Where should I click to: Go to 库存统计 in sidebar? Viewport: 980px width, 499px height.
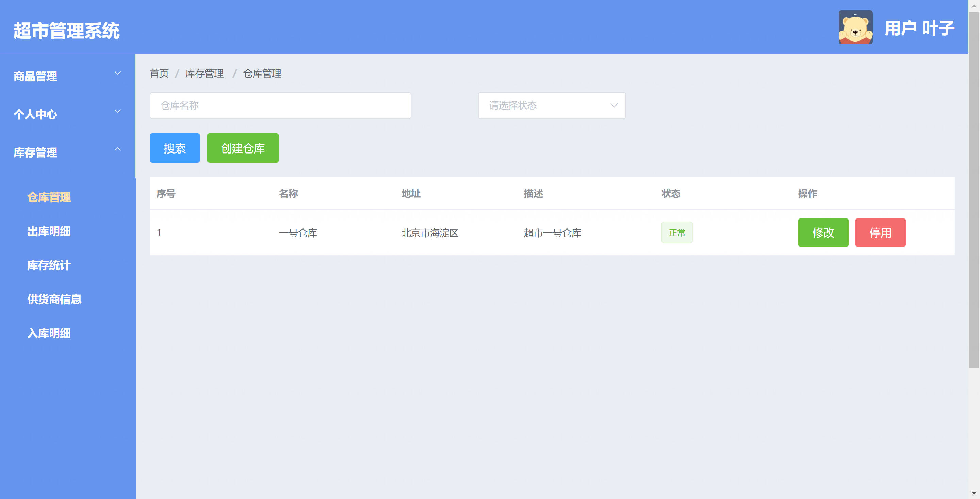tap(49, 265)
